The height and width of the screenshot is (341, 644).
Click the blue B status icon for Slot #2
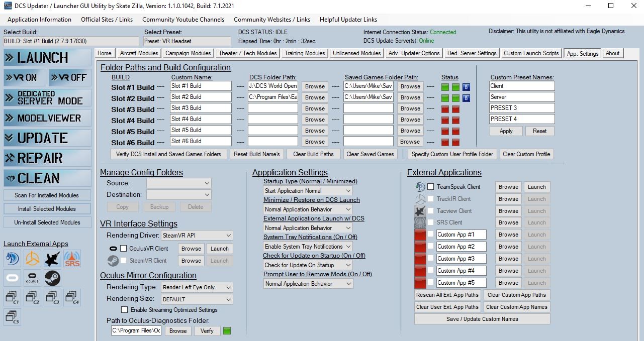tap(466, 98)
